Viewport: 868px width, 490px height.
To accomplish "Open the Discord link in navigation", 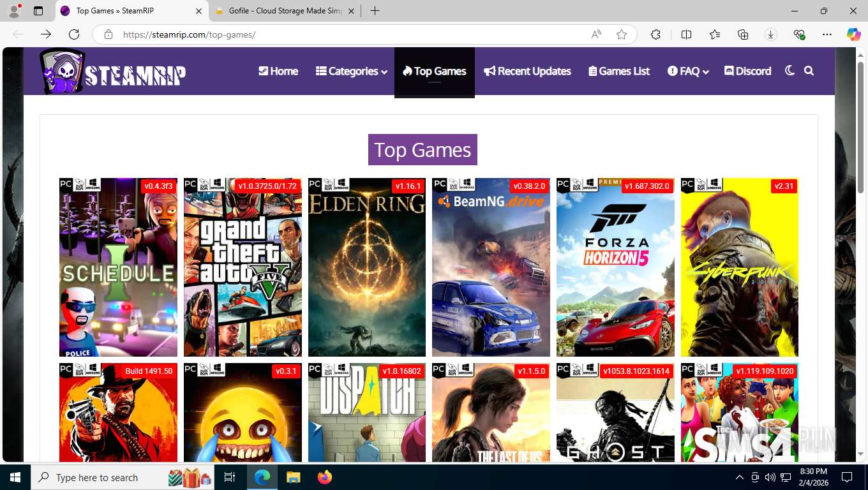I will click(748, 71).
